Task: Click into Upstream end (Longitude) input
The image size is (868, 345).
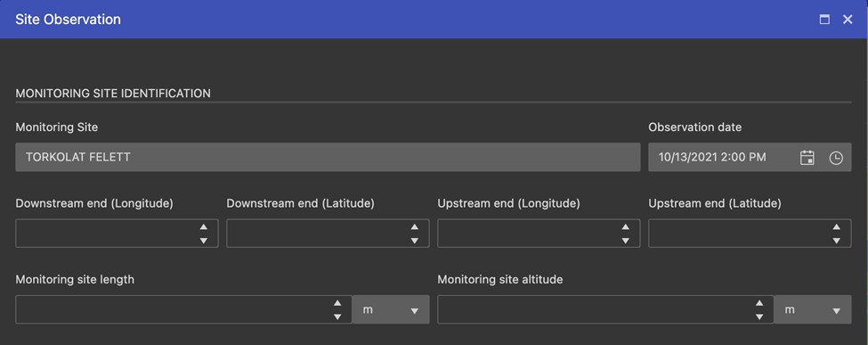Action: point(529,234)
